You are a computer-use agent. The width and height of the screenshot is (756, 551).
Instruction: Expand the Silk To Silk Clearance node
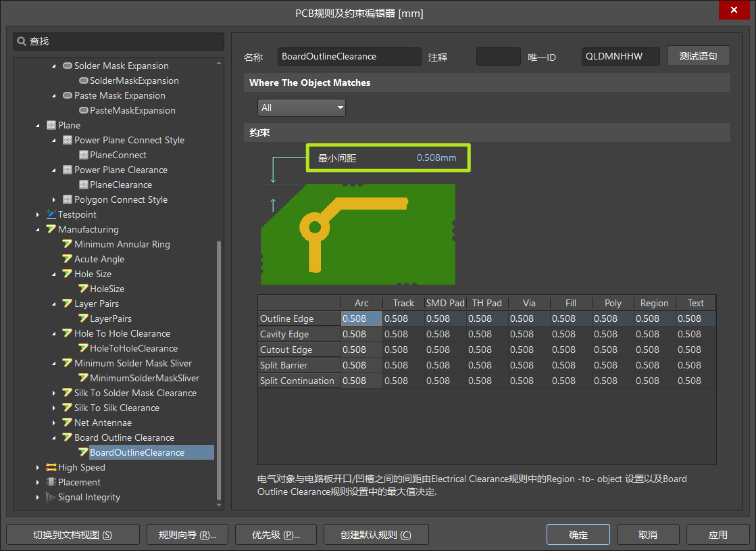[55, 408]
